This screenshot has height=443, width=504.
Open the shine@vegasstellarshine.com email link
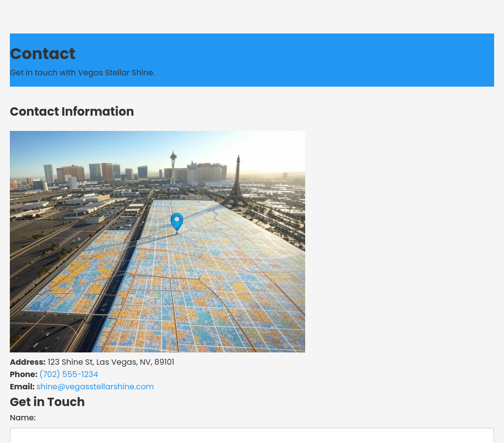pos(95,387)
